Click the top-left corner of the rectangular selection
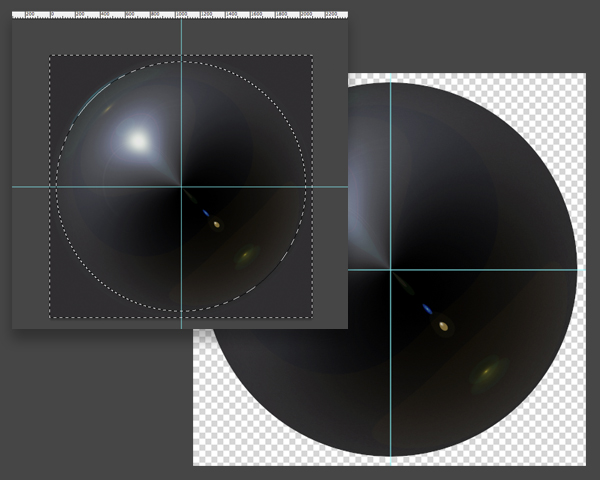The image size is (600, 480). 50,55
